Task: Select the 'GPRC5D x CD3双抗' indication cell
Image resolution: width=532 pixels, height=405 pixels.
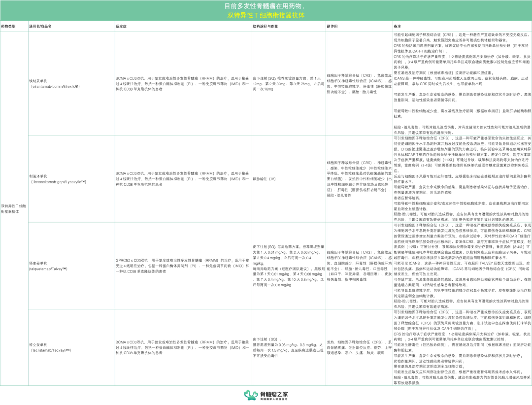Action: [x=183, y=266]
